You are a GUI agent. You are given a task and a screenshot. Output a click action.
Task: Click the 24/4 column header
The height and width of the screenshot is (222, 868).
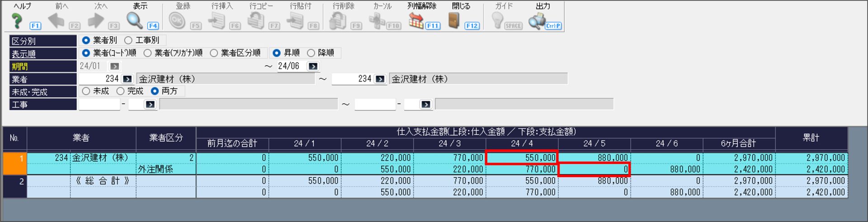click(x=522, y=144)
